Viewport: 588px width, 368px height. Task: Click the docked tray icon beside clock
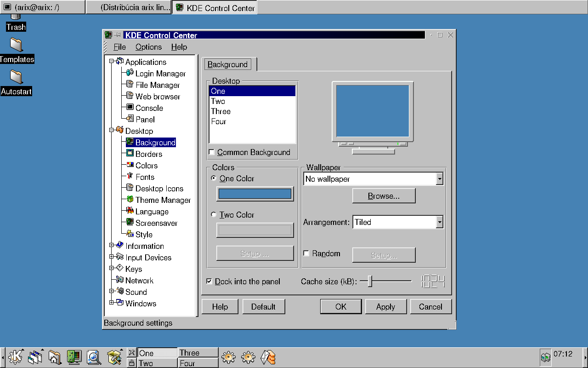(545, 356)
